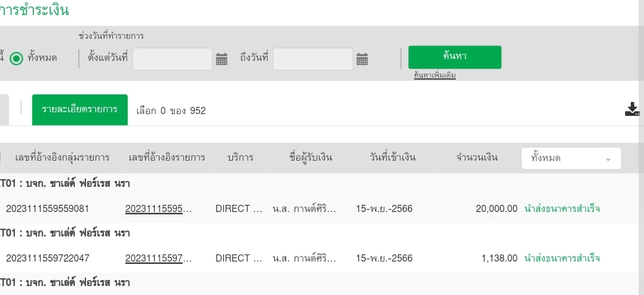Image resolution: width=644 pixels, height=295 pixels.
Task: Select the ทั้งหมด radio button
Action: point(17,59)
